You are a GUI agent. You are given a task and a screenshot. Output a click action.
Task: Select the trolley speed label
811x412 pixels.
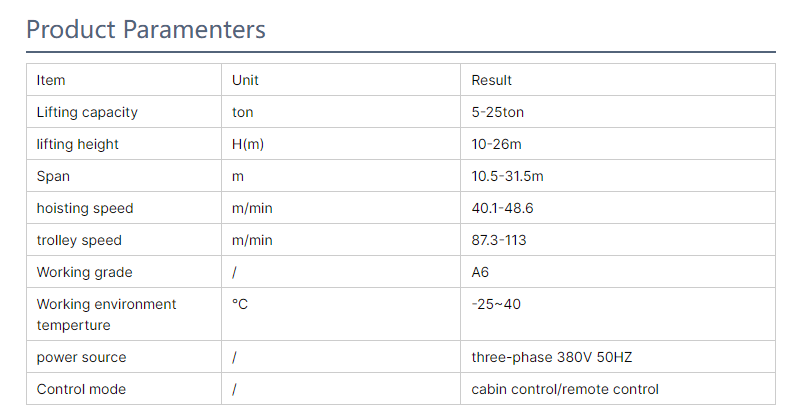point(79,240)
